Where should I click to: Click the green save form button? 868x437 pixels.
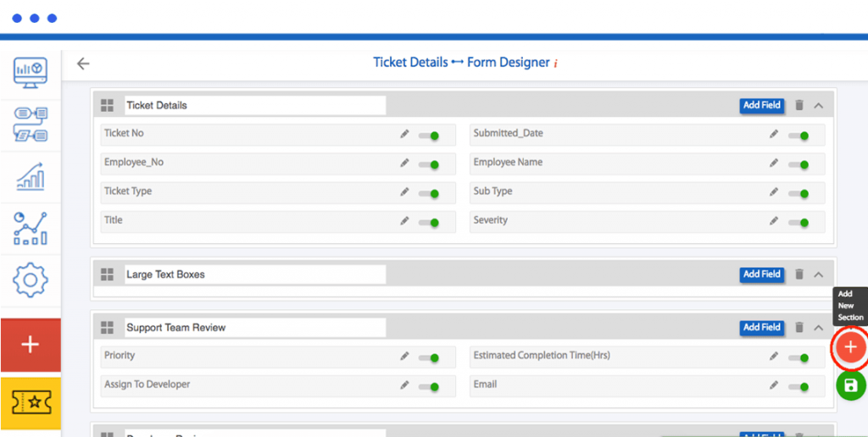click(850, 385)
